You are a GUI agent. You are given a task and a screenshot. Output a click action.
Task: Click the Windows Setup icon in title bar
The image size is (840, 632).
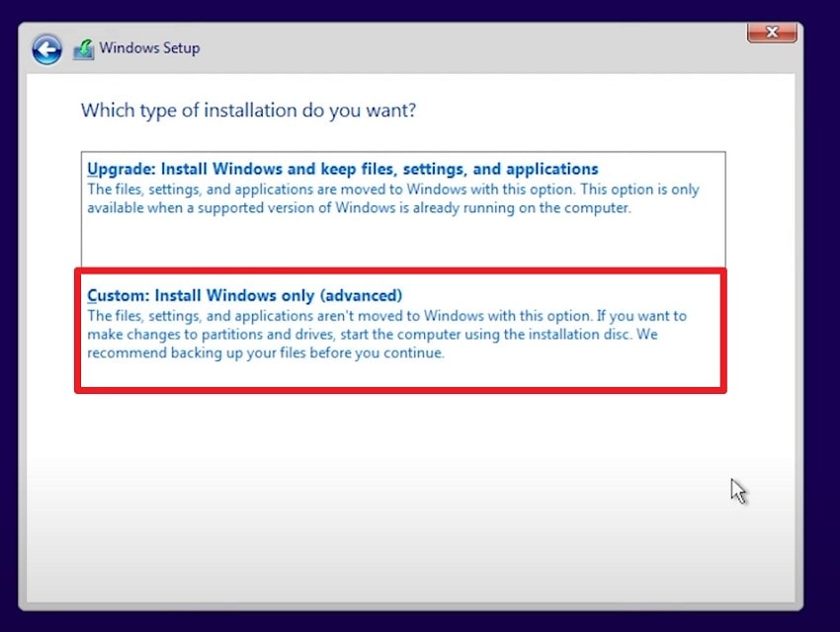[x=85, y=46]
